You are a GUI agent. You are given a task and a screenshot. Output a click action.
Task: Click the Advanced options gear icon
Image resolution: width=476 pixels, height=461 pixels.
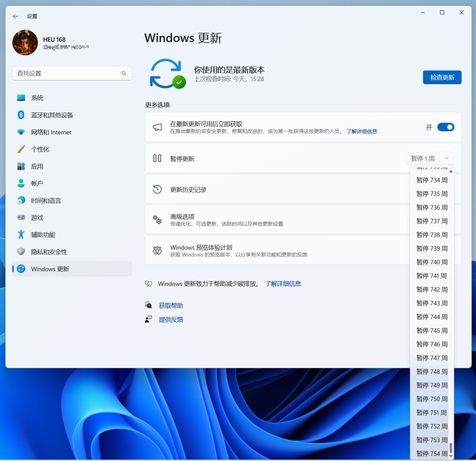click(x=157, y=220)
